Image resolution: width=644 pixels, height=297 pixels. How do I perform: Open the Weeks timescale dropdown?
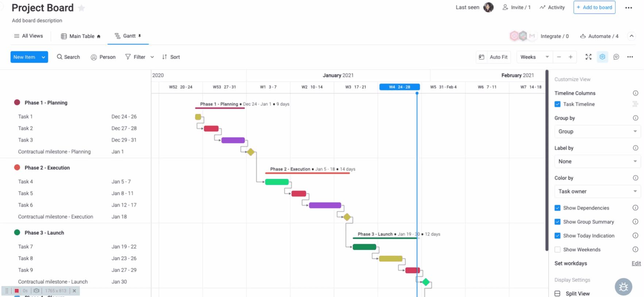[535, 57]
